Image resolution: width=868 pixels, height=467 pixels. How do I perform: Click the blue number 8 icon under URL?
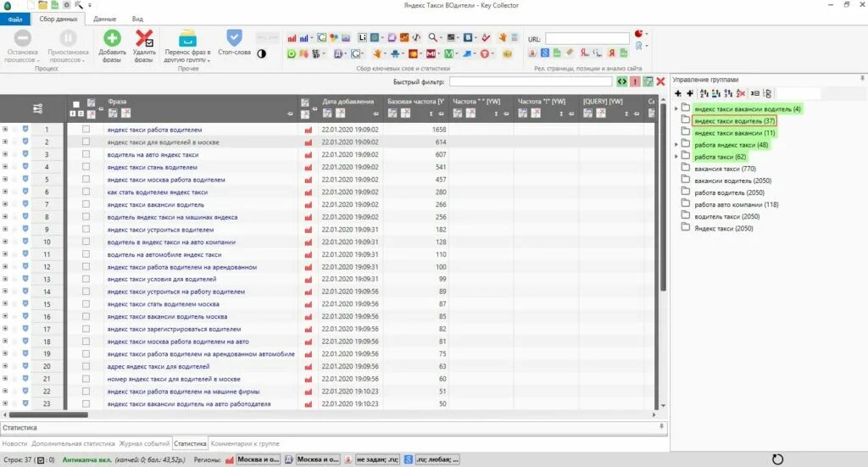coord(545,53)
